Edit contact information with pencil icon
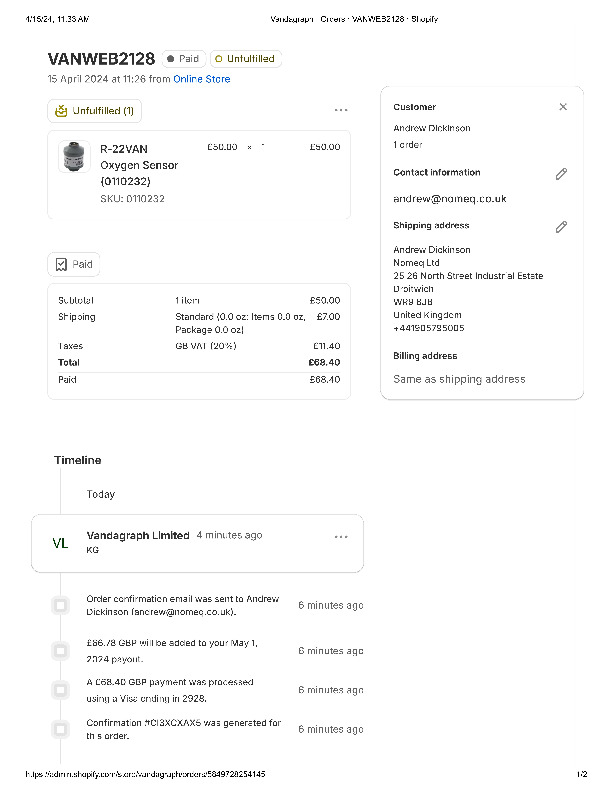 pos(561,174)
